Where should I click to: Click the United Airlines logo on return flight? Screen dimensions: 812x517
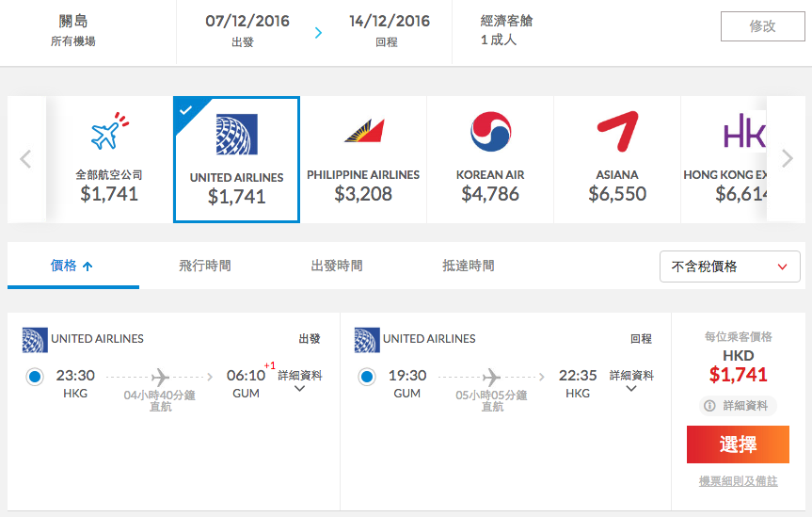click(367, 340)
